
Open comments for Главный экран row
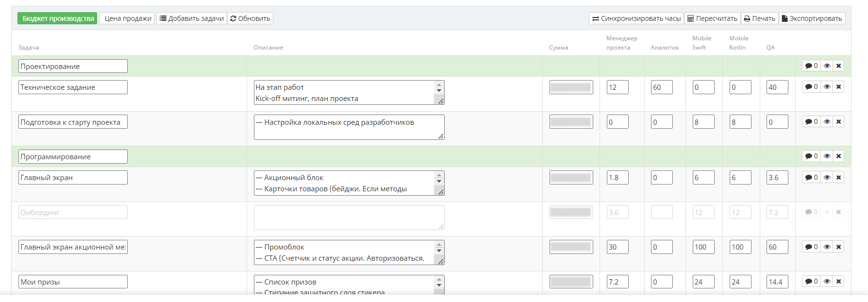click(811, 178)
